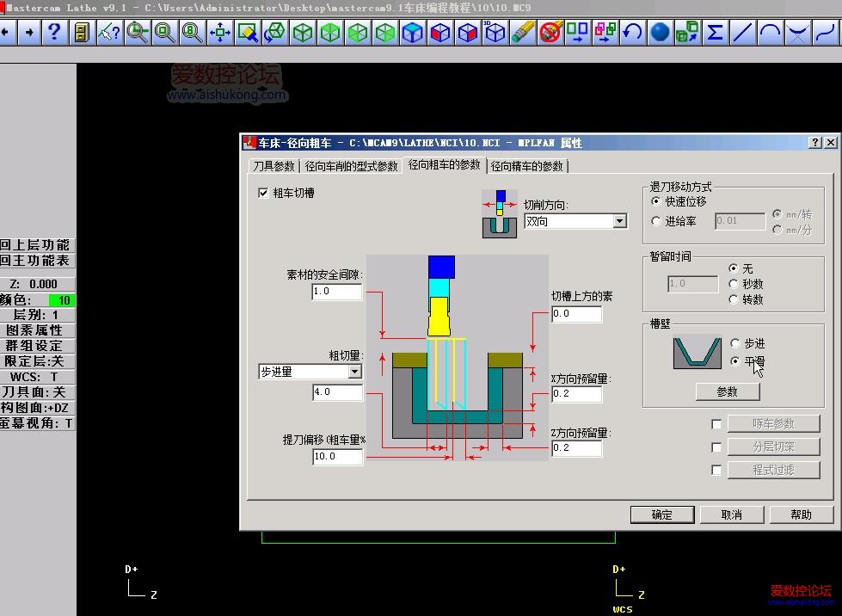Switch to the 刀具参数 tab
The width and height of the screenshot is (842, 616).
coord(273,166)
